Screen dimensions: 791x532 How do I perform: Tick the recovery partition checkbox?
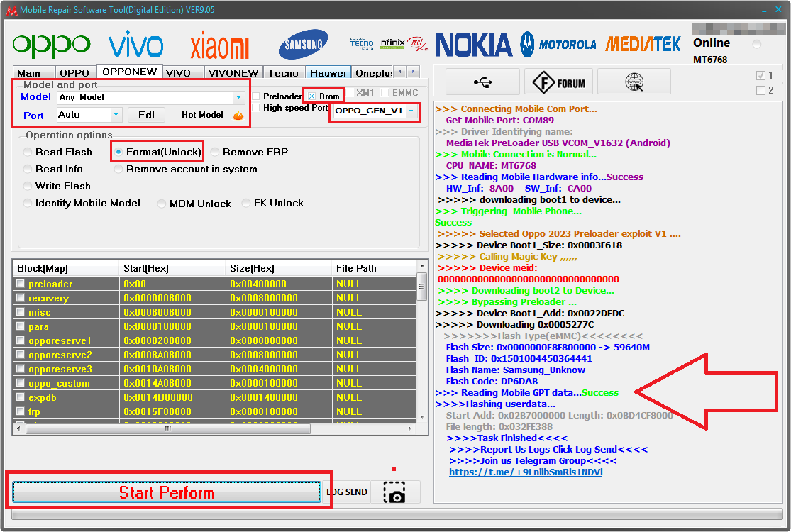click(20, 297)
